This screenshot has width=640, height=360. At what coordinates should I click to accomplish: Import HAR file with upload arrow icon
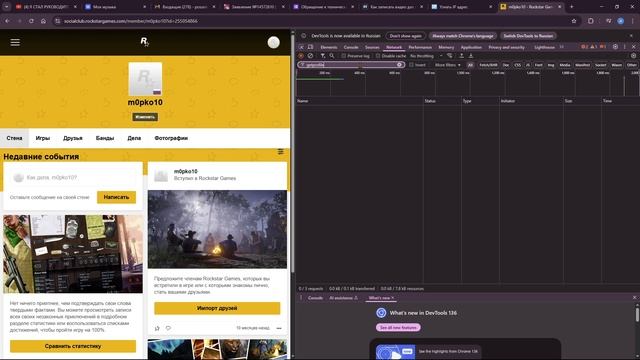[x=462, y=56]
